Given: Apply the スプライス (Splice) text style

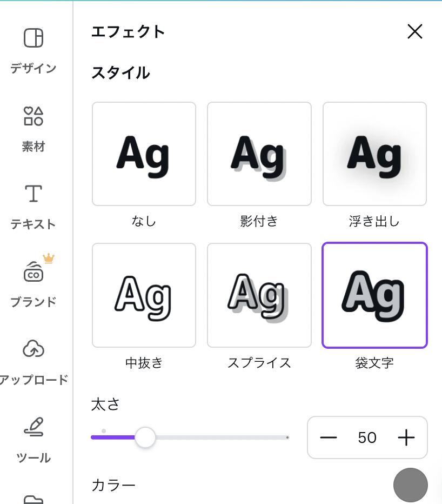Looking at the screenshot, I should 259,295.
